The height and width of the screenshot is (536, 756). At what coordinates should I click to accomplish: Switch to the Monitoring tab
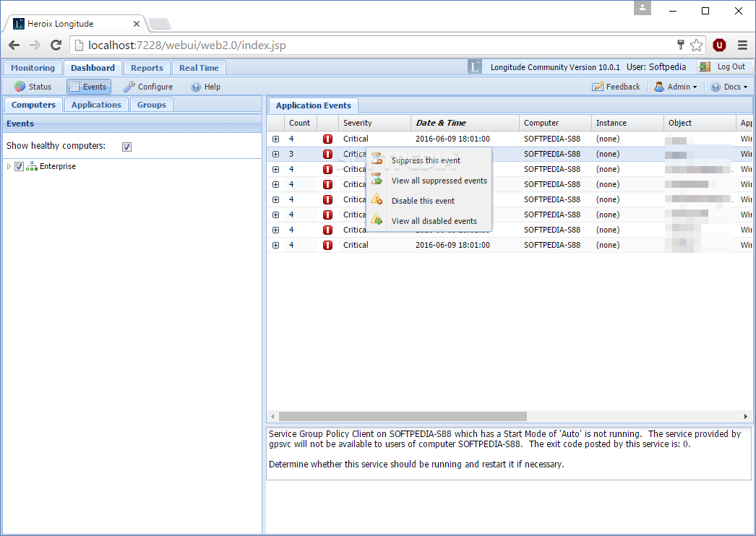33,68
